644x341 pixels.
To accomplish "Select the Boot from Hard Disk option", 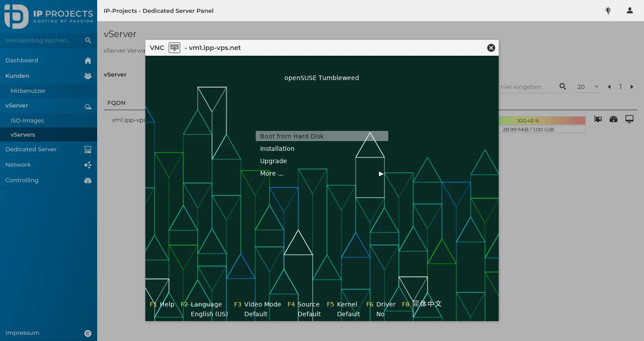I will (291, 136).
